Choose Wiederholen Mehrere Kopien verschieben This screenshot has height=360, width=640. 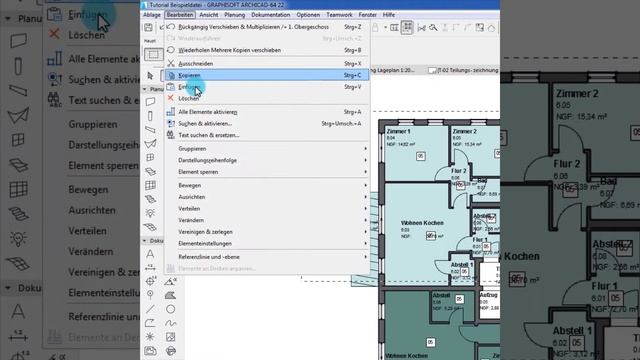267,50
